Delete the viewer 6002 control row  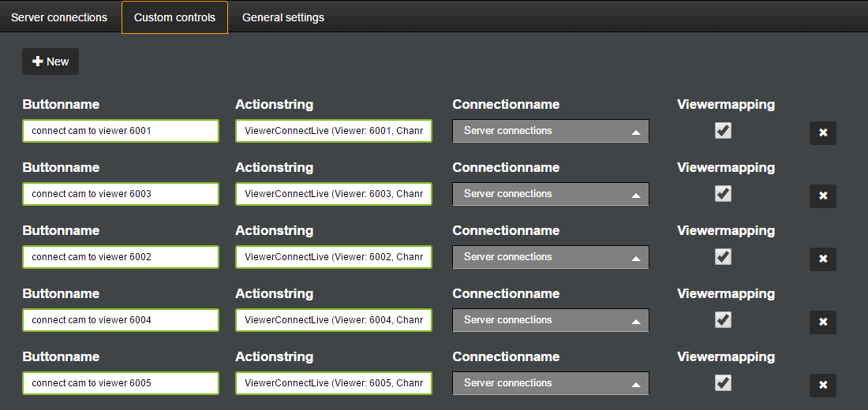(x=822, y=259)
